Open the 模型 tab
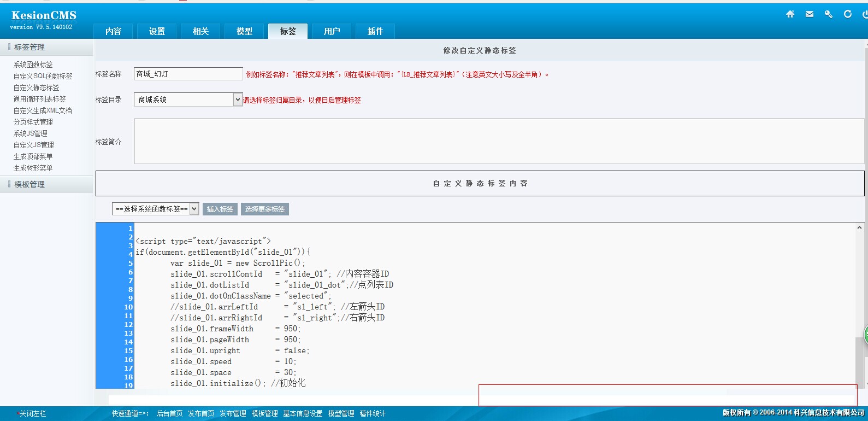This screenshot has width=868, height=421. (244, 31)
